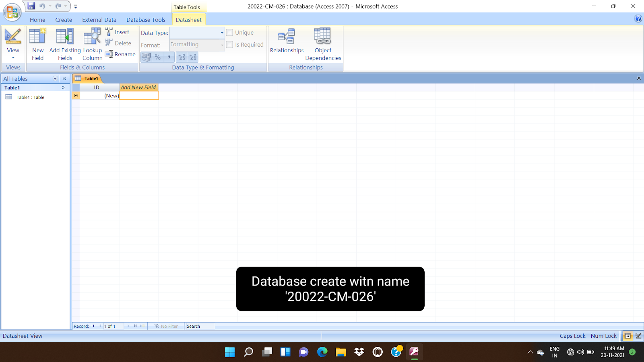The image size is (644, 362).
Task: Collapse the Table1 group
Action: click(x=63, y=88)
